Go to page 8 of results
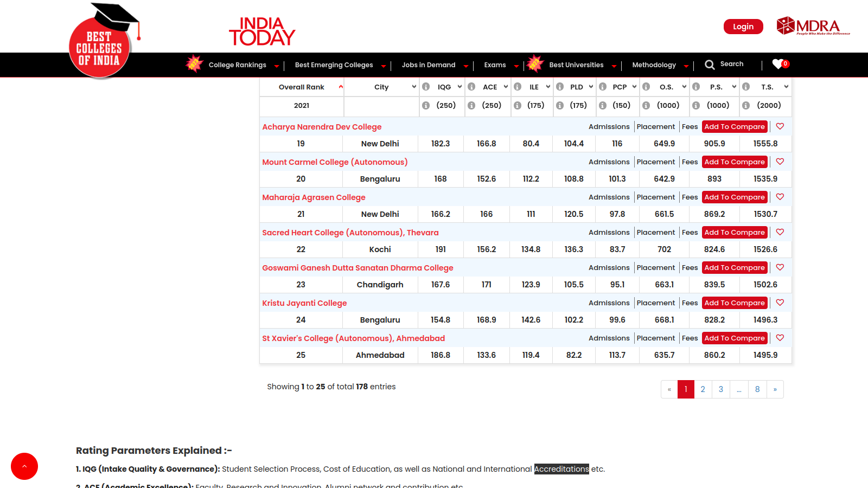The image size is (868, 488). [757, 389]
